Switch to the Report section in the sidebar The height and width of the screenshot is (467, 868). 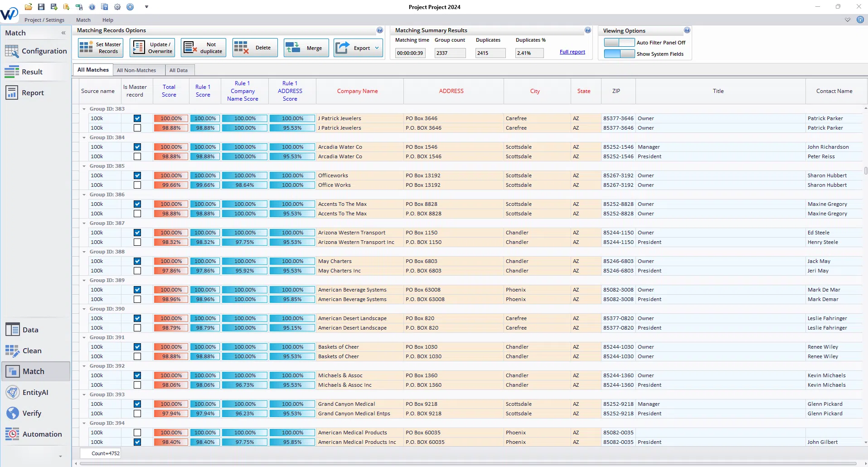[32, 92]
